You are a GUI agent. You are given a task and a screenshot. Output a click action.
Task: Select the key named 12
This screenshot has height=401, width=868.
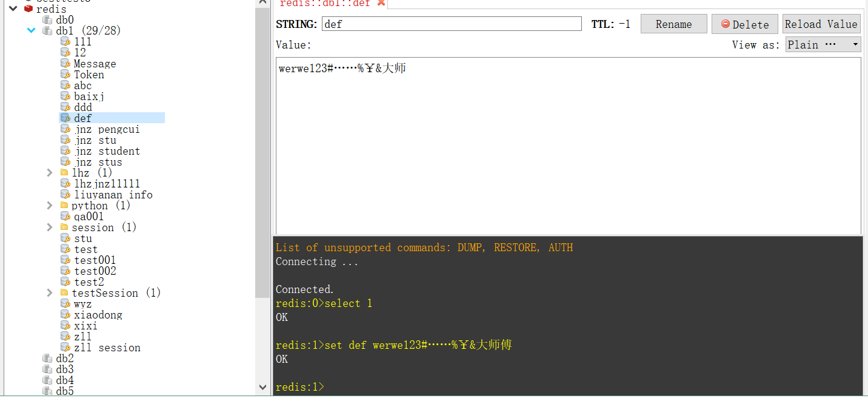(80, 53)
